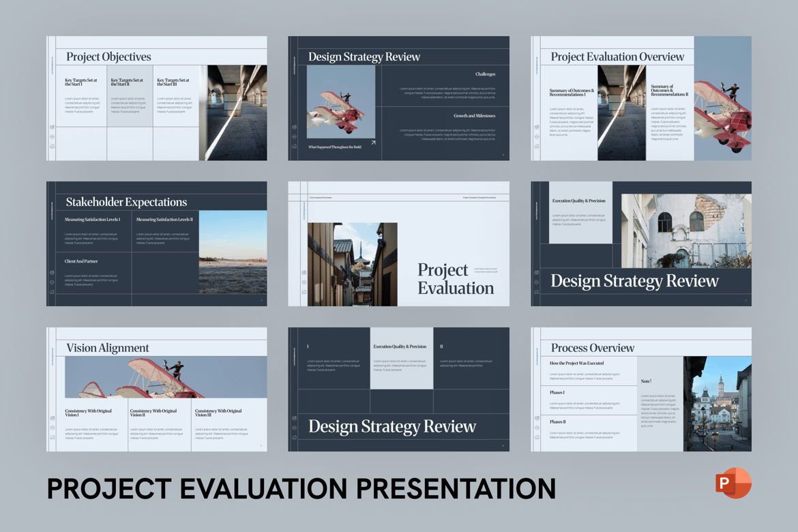
Task: Click mail icon on Project Objectives slide
Action: pos(52,128)
